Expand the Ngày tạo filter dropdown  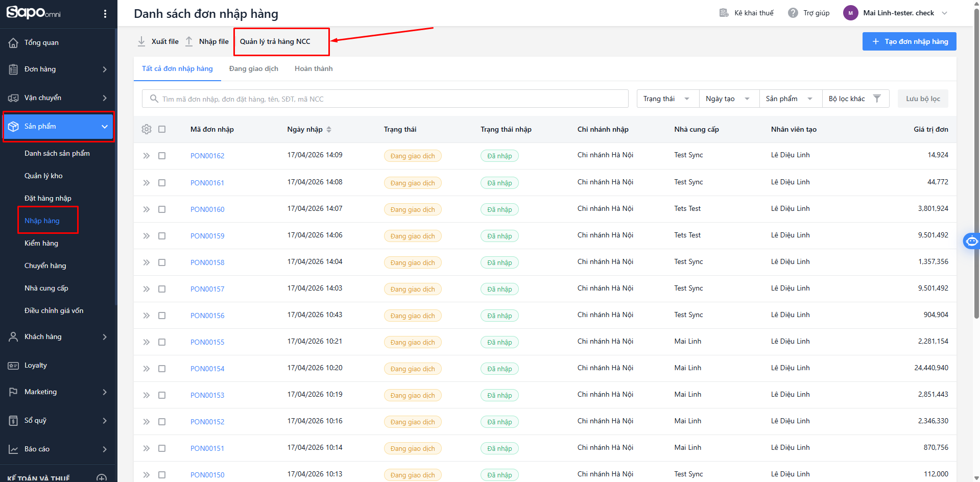click(x=728, y=99)
